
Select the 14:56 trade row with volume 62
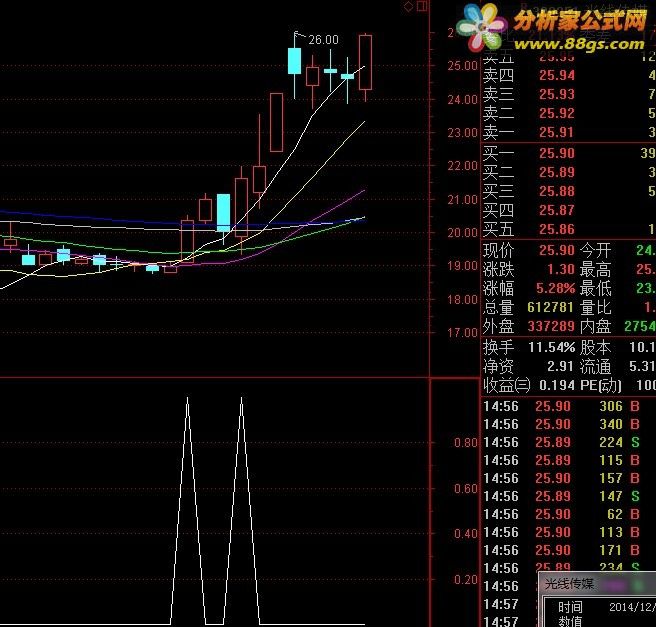(562, 514)
